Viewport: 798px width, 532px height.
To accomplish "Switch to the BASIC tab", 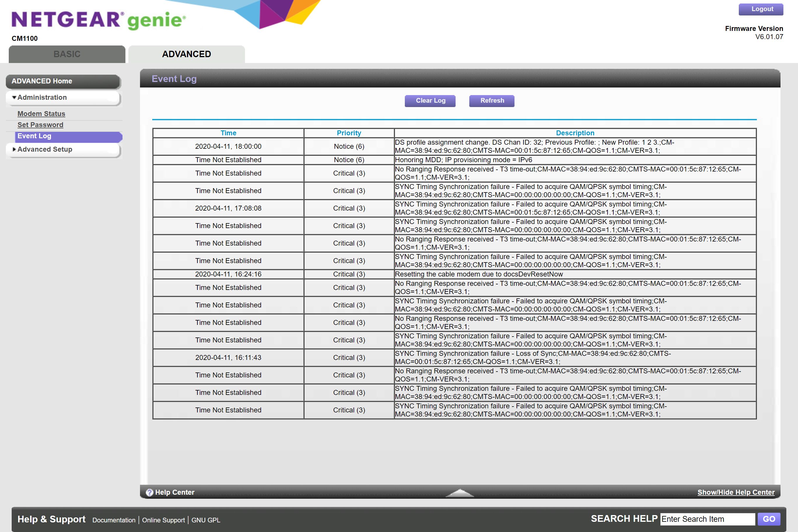I will [x=67, y=54].
